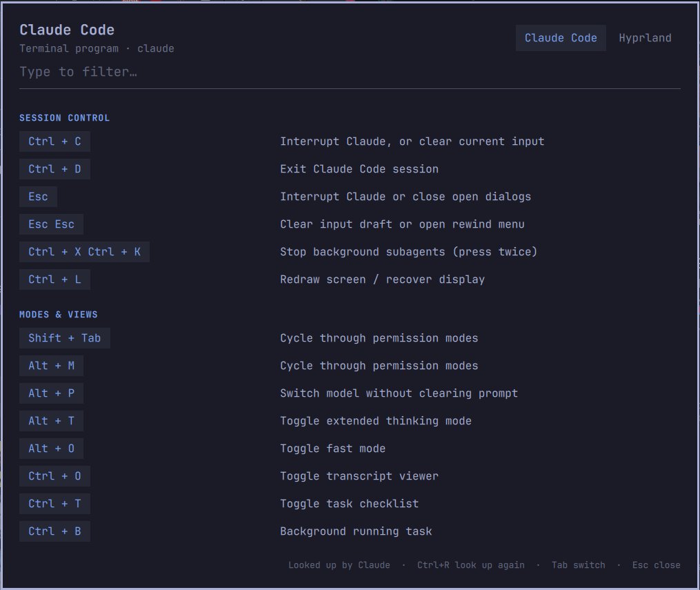Viewport: 700px width, 590px height.
Task: Select the single Esc key badge
Action: 38,197
